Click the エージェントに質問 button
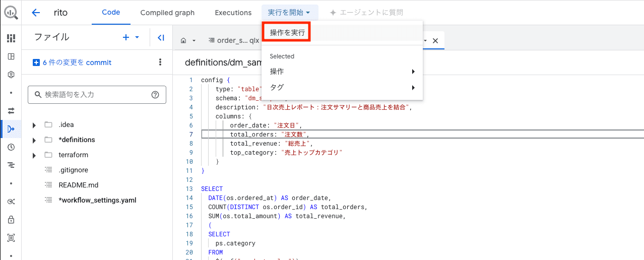This screenshot has height=260, width=644. pyautogui.click(x=366, y=13)
